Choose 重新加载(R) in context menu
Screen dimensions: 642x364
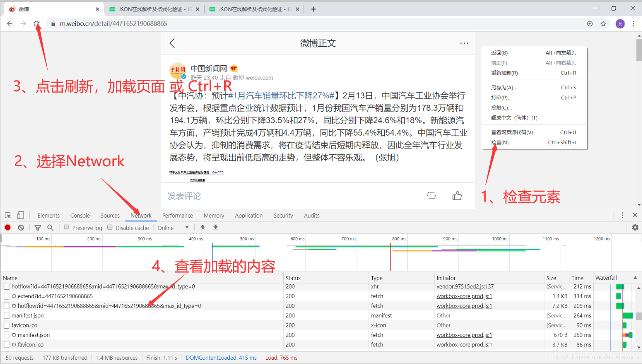point(534,73)
